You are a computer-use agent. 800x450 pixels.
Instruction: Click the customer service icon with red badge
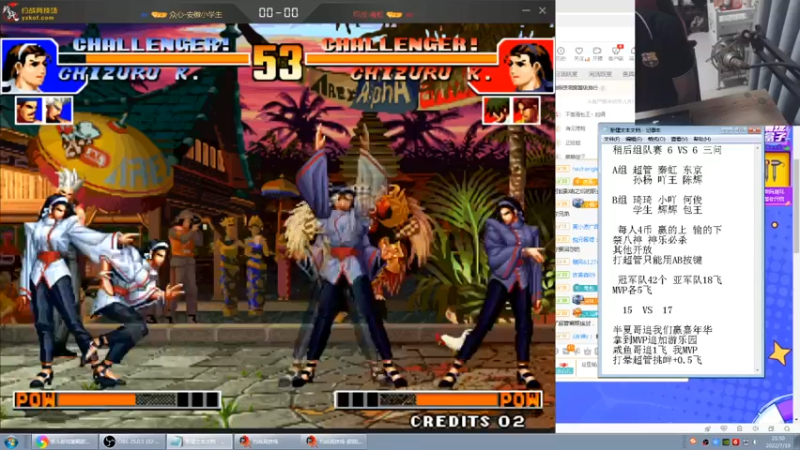tap(616, 53)
